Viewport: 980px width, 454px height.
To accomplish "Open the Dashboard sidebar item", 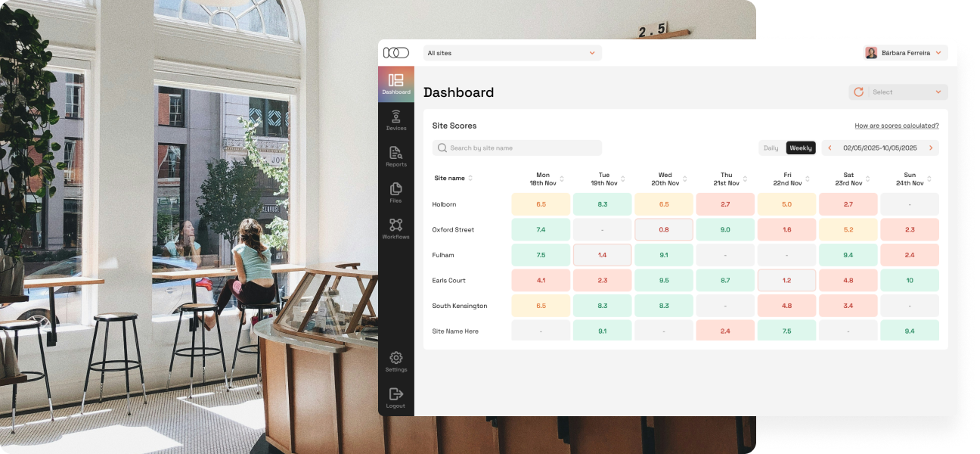I will point(396,84).
